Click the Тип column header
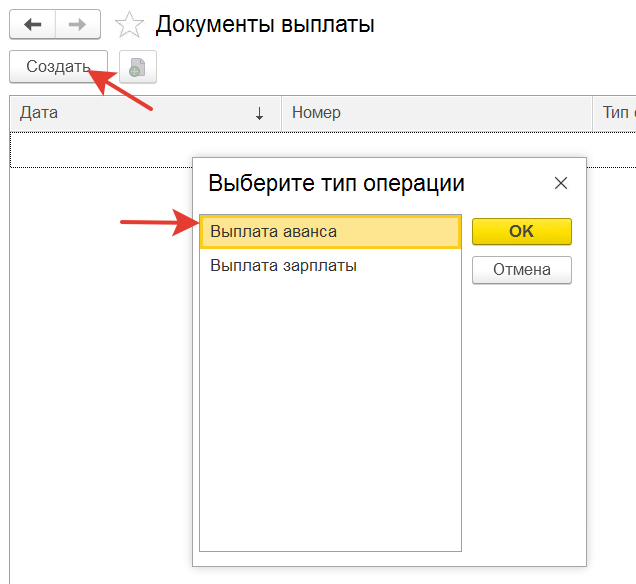The image size is (636, 584). tap(615, 113)
